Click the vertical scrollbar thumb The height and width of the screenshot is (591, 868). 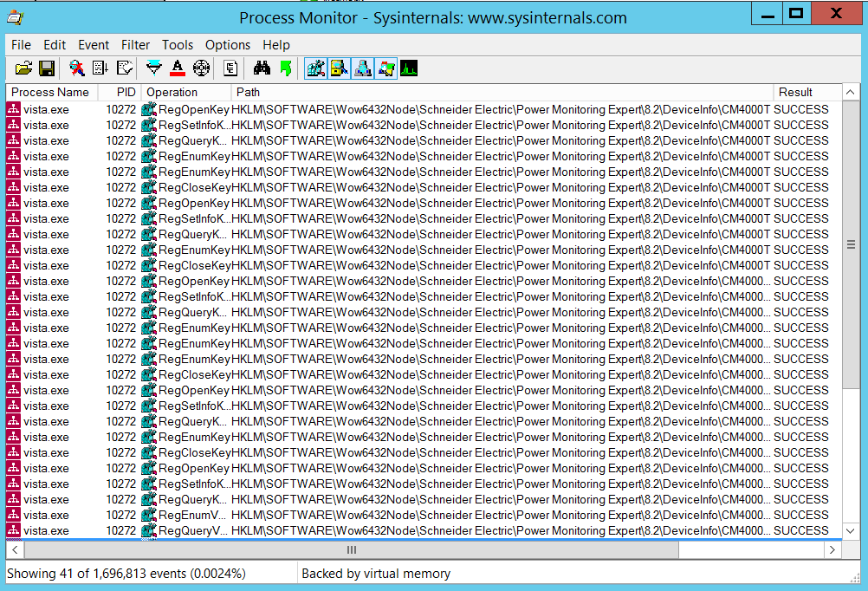coord(851,244)
